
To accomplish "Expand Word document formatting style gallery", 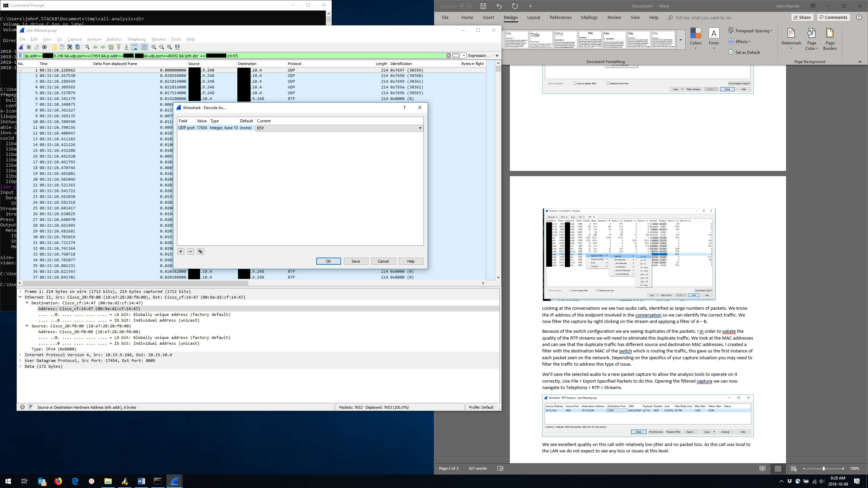I will click(x=680, y=40).
